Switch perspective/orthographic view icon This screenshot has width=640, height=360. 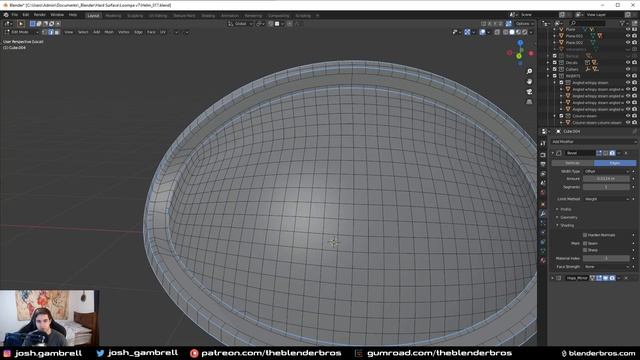tap(529, 101)
